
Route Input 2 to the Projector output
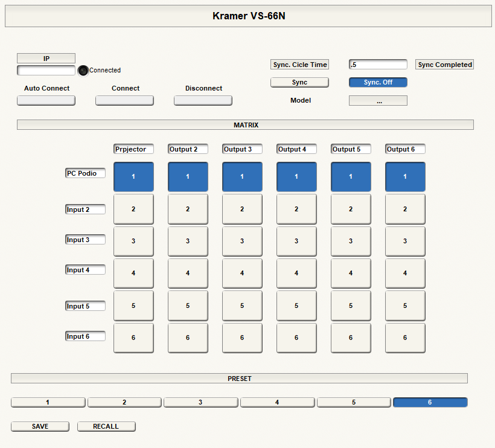pos(133,209)
